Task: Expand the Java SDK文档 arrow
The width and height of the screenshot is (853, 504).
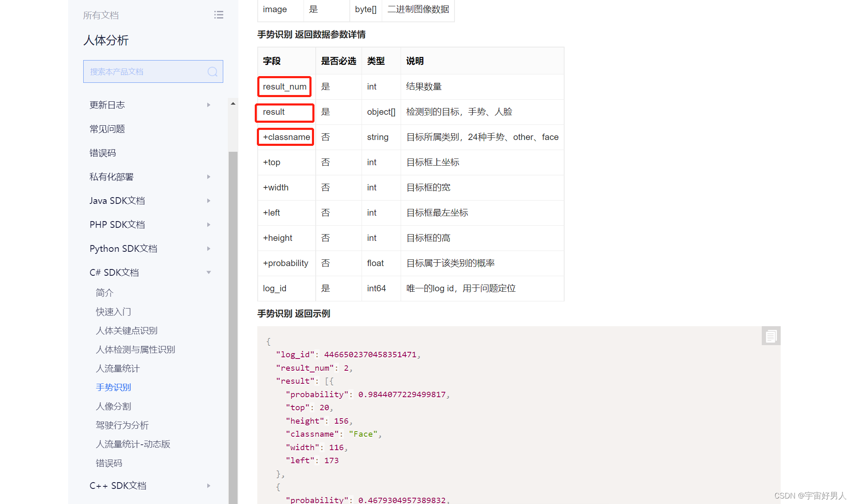Action: pyautogui.click(x=209, y=201)
